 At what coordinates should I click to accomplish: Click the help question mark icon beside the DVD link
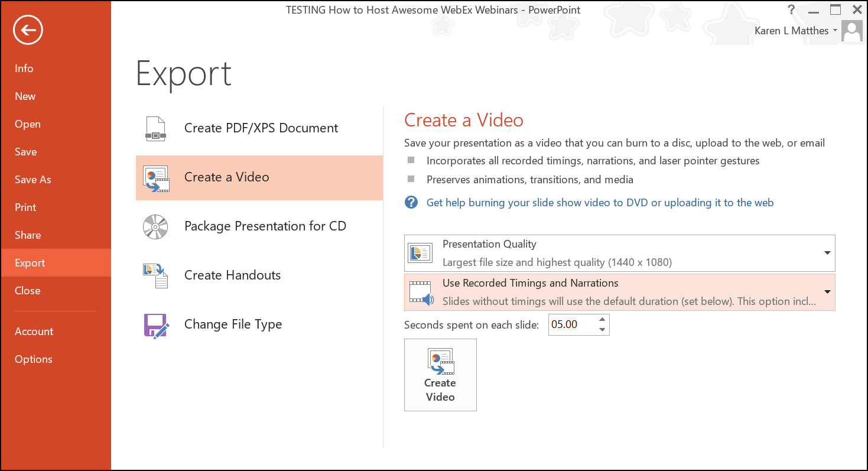point(411,202)
